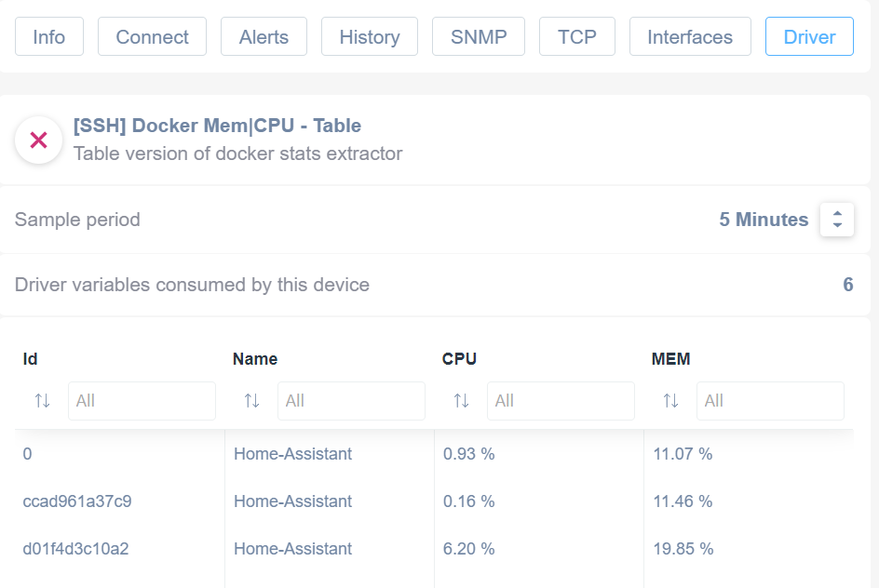Sort table by Name column arrows
The image size is (879, 588).
point(251,401)
